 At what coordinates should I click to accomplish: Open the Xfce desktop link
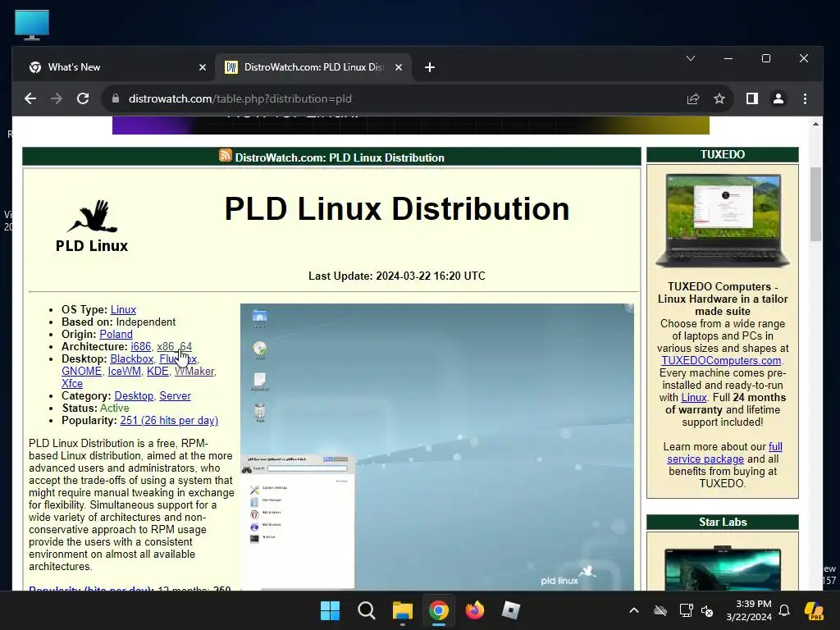pyautogui.click(x=72, y=384)
